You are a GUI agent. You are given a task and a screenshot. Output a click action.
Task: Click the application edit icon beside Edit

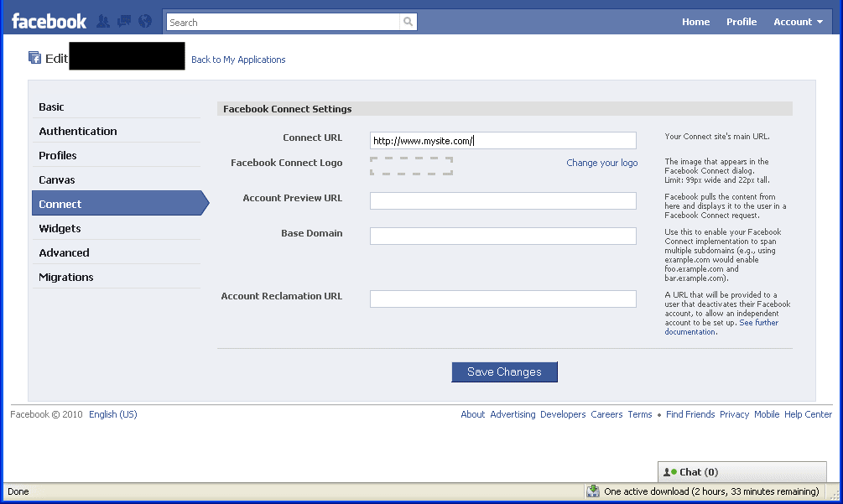(34, 58)
